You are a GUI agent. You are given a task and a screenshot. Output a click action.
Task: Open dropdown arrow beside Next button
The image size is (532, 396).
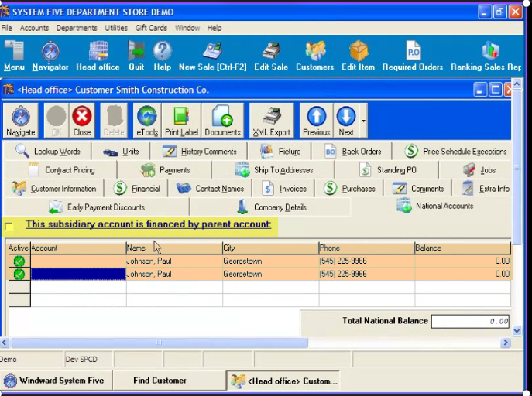(363, 121)
